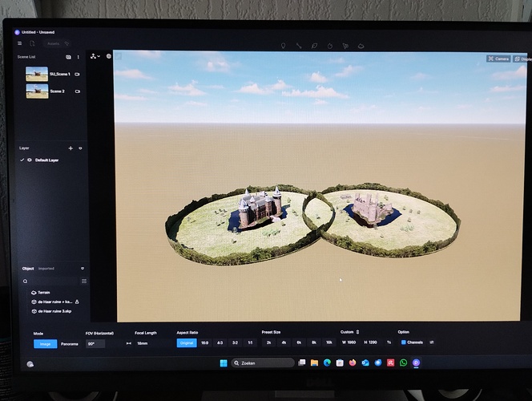
Task: Open Scene List more options menu
Action: [x=78, y=57]
